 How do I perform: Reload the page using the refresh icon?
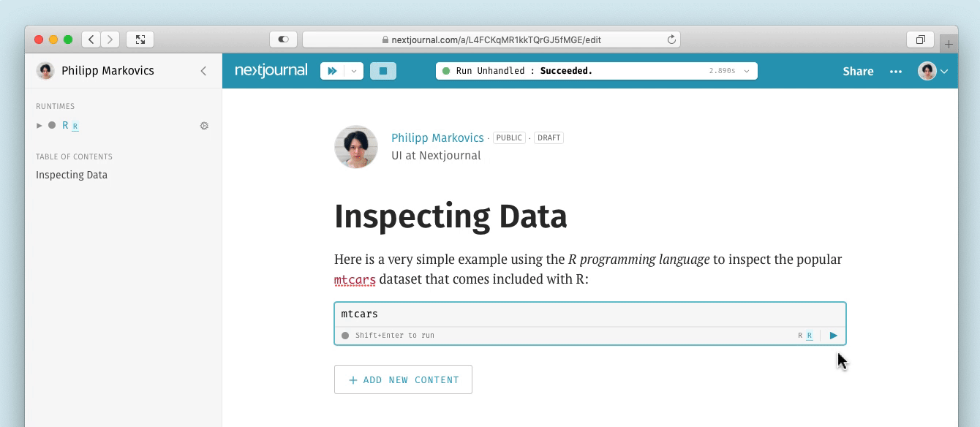point(671,39)
